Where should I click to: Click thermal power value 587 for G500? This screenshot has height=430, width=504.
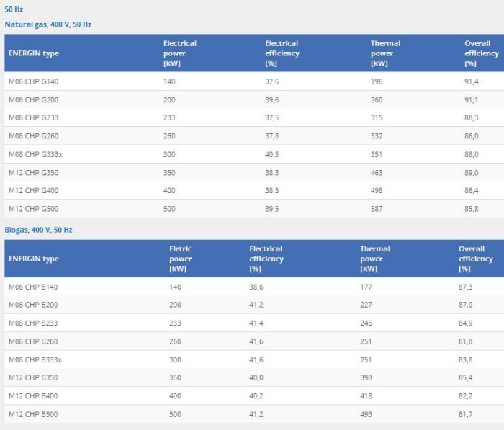377,209
